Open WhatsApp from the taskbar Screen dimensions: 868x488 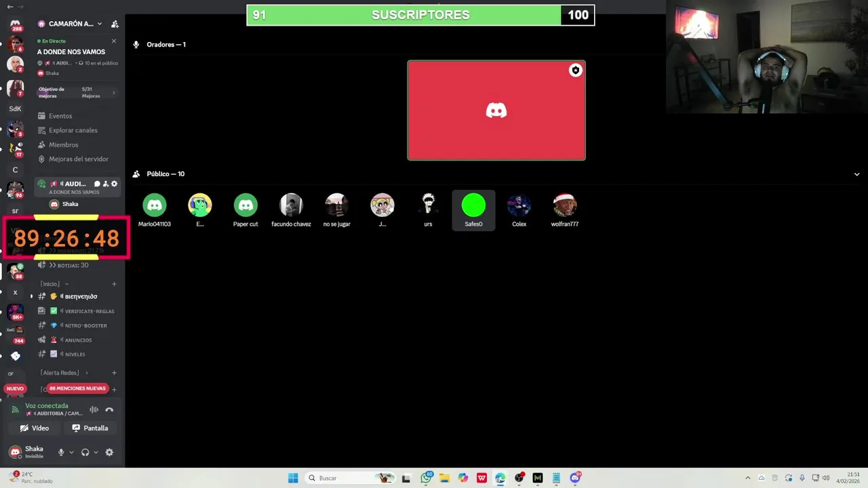pos(426,478)
